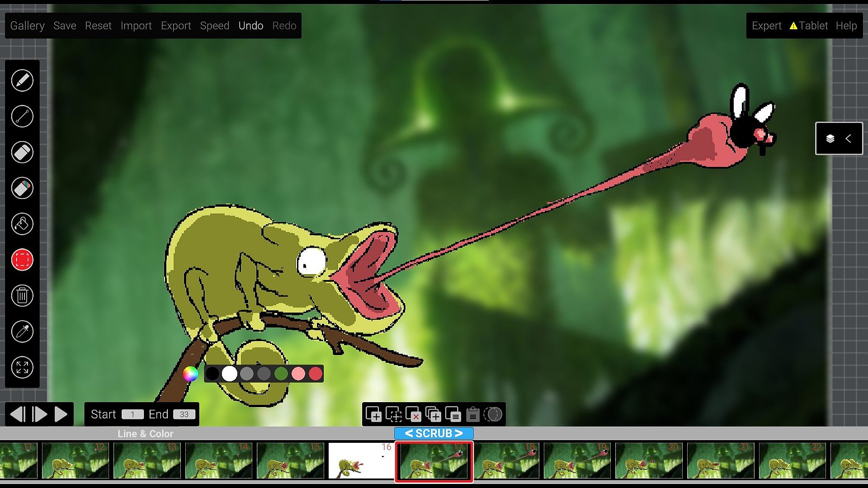Viewport: 868px width, 488px height.
Task: Activate the red Selection marquee tool
Action: coord(22,260)
